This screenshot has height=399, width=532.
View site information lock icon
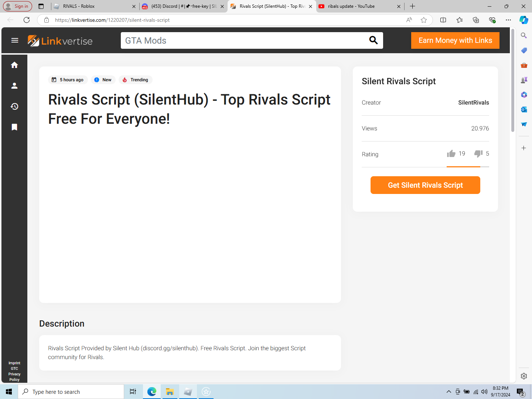(x=47, y=20)
